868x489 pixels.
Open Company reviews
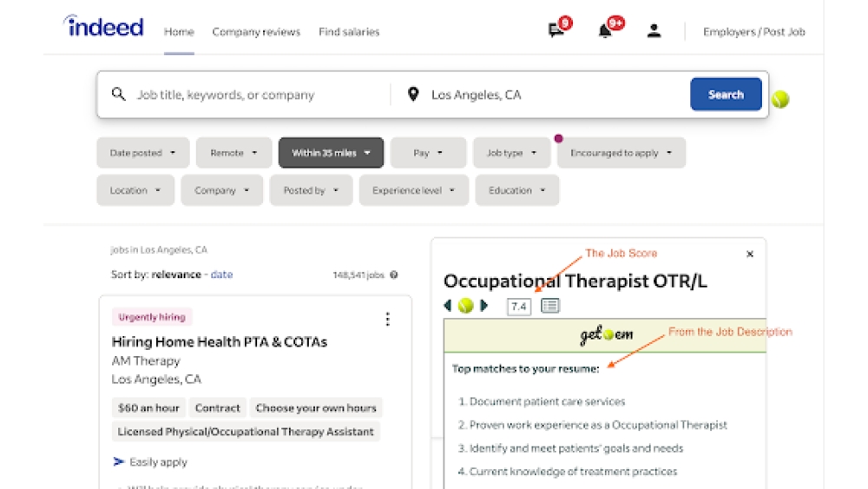tap(256, 32)
